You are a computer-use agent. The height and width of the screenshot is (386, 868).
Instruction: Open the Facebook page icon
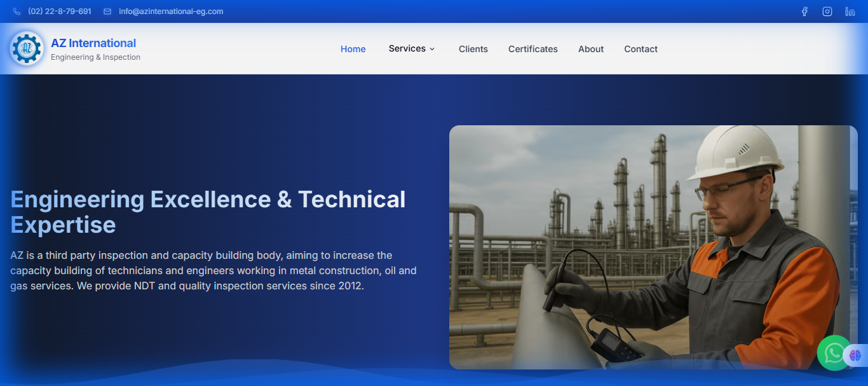click(x=804, y=11)
